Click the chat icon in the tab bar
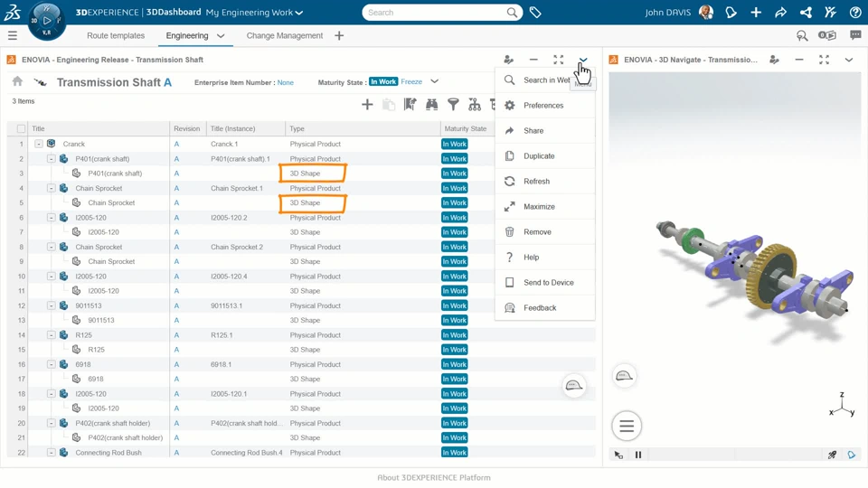 pos(855,35)
